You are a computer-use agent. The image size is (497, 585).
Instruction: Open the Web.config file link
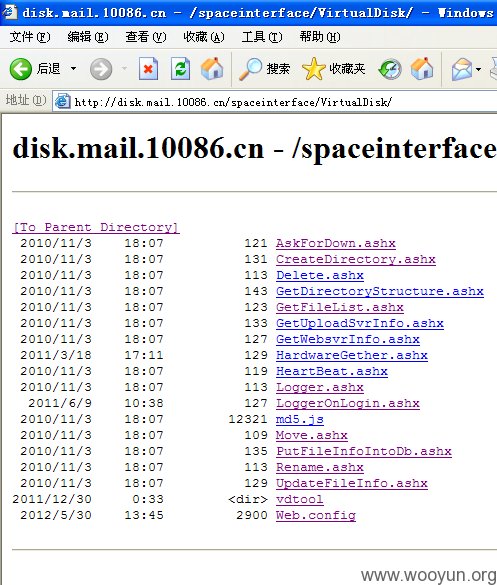(x=316, y=515)
